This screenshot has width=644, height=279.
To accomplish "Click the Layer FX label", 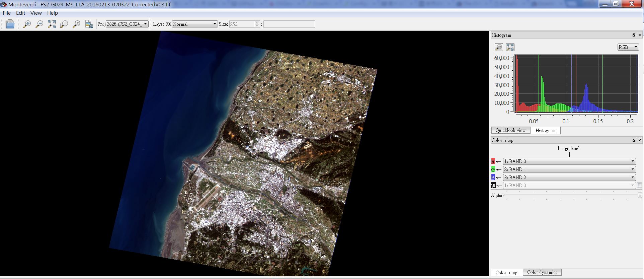I will 162,24.
